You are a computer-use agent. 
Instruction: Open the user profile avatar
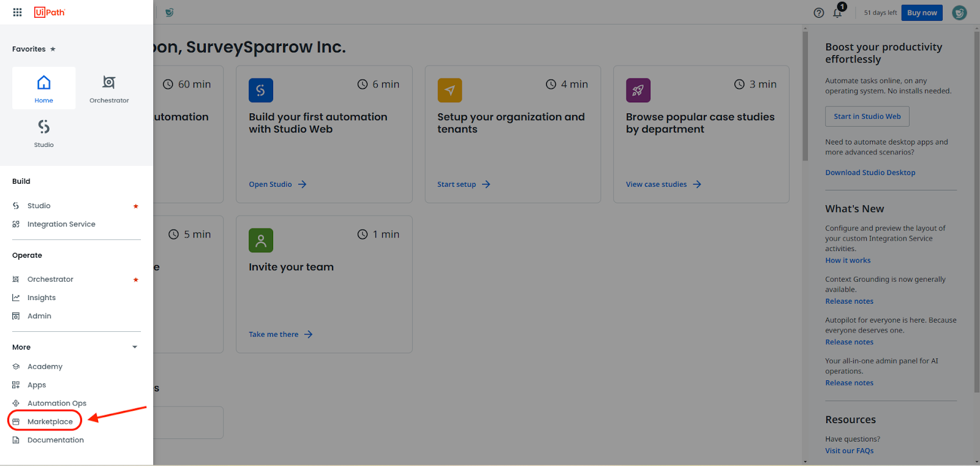959,13
